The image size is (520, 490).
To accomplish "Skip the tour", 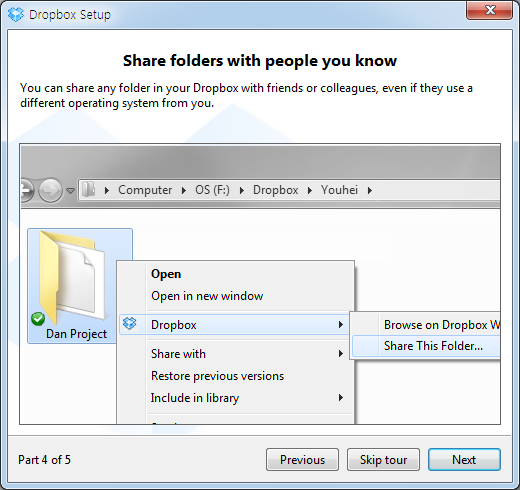I will coord(383,460).
